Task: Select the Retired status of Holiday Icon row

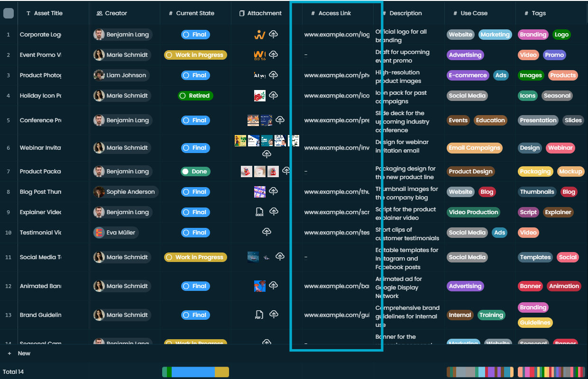Action: [195, 96]
